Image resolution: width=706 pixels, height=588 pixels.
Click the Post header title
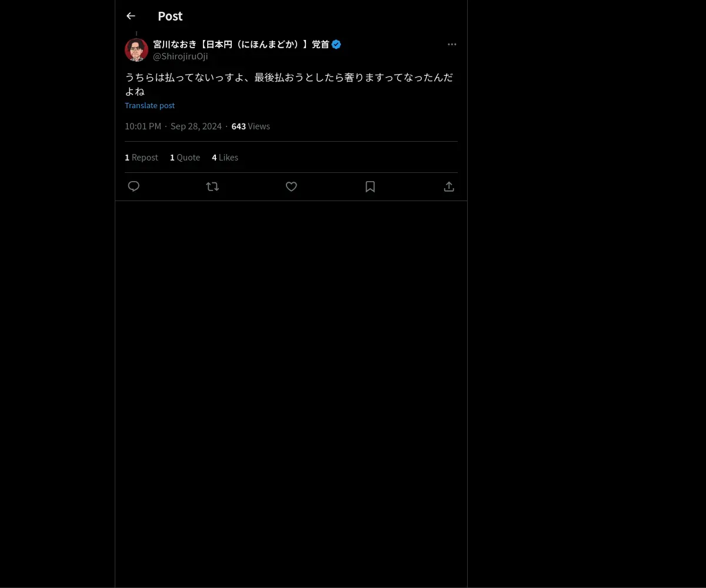[170, 16]
